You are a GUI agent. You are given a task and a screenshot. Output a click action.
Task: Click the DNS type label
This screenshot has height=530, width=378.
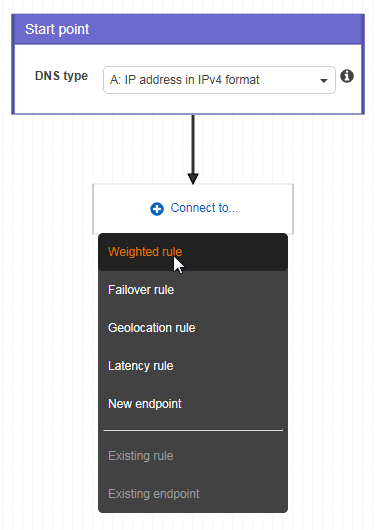coord(61,76)
